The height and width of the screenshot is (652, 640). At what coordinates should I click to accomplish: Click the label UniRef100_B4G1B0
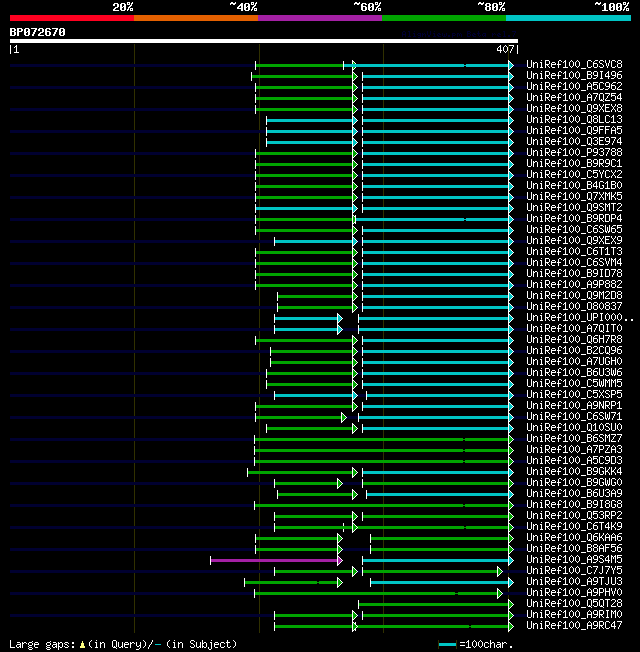point(574,185)
